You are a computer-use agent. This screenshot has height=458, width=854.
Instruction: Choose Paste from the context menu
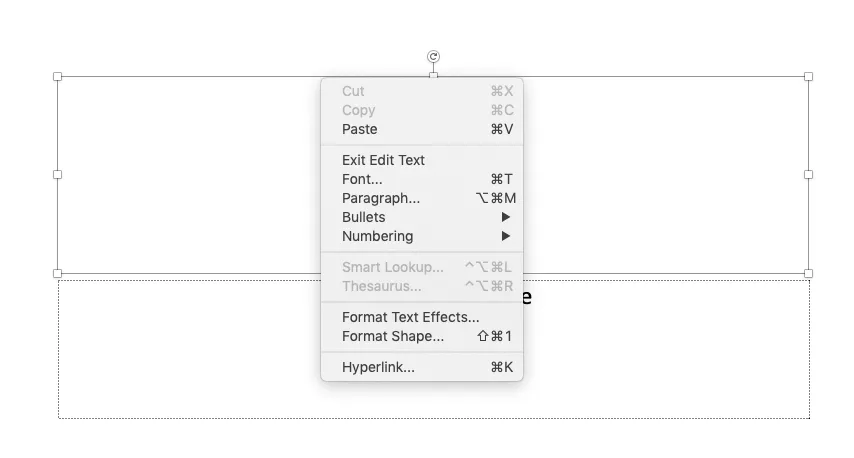pyautogui.click(x=360, y=129)
